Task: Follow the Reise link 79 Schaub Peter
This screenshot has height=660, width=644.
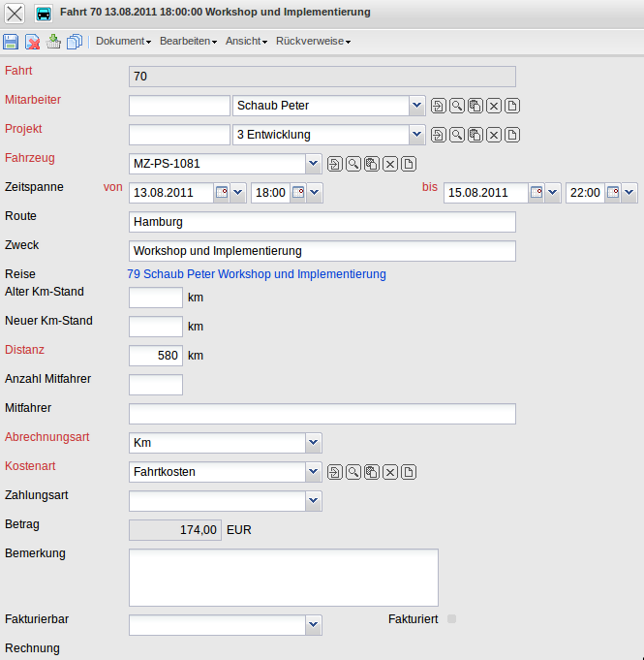Action: pos(257,274)
